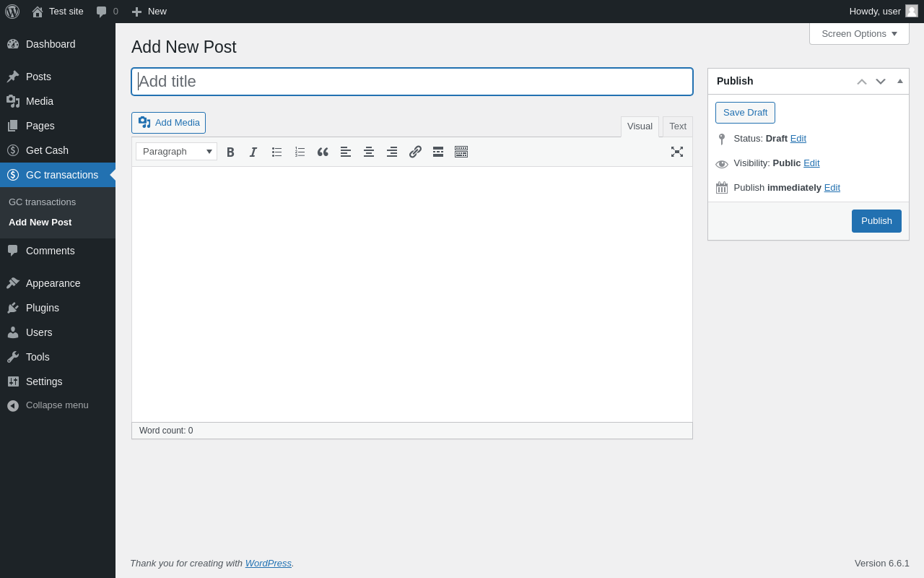This screenshot has height=578, width=924.
Task: Collapse the admin sidebar menu
Action: click(58, 405)
